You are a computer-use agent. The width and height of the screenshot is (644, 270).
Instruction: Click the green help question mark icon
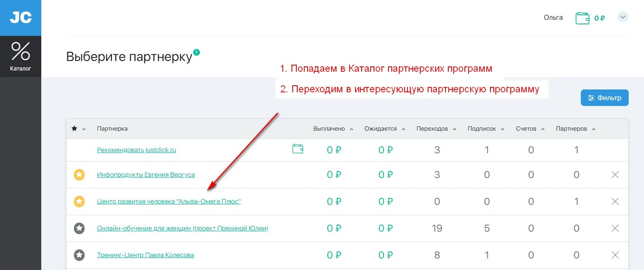coord(197,52)
